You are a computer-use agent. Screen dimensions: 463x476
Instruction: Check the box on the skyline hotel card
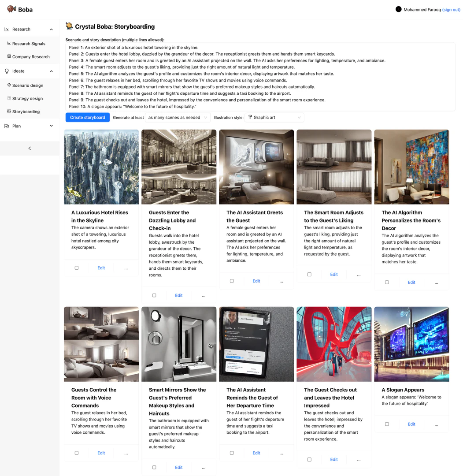tap(76, 268)
